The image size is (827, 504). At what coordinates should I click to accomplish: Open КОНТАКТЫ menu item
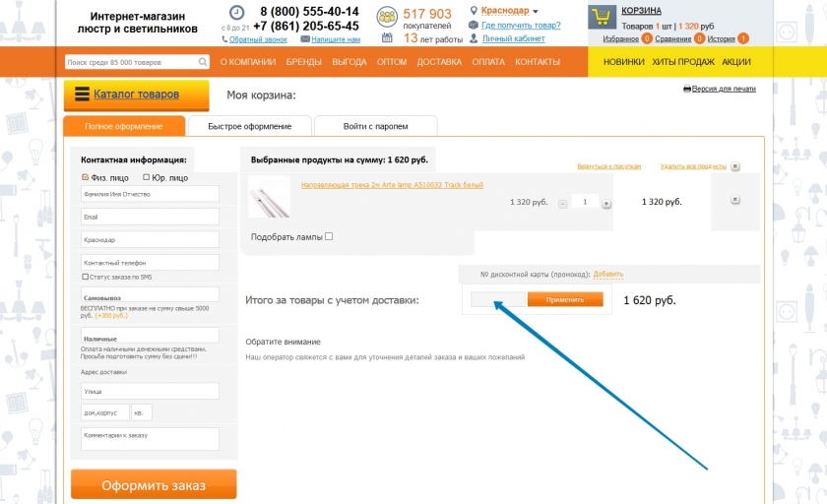[x=538, y=62]
